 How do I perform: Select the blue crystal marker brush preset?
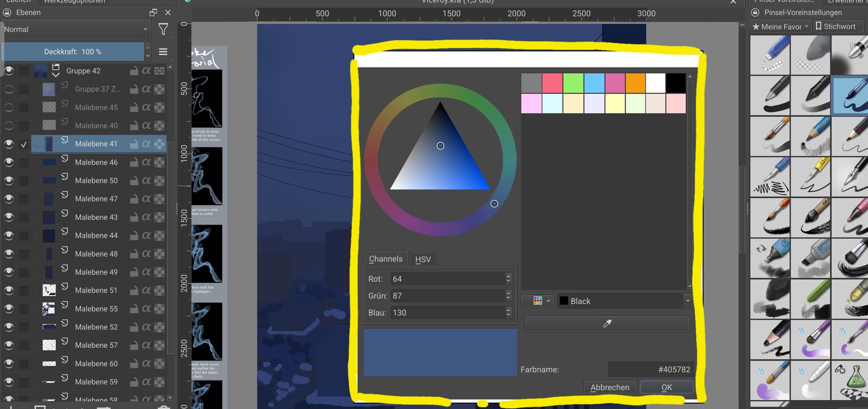[770, 258]
